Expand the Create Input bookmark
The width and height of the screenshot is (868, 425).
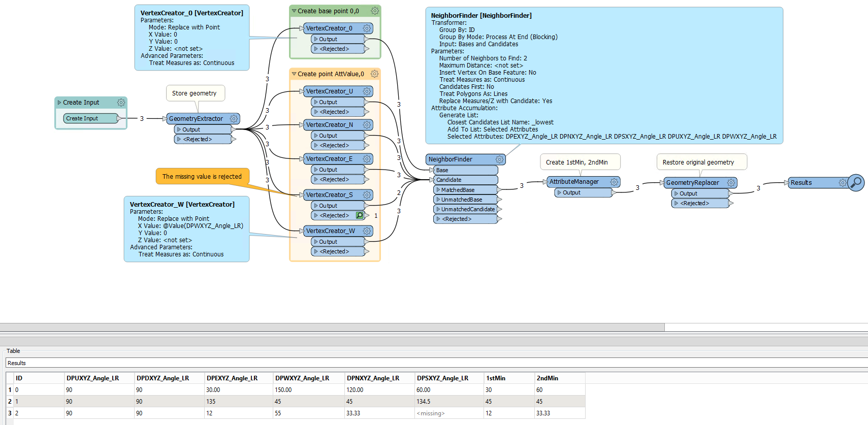click(x=59, y=103)
